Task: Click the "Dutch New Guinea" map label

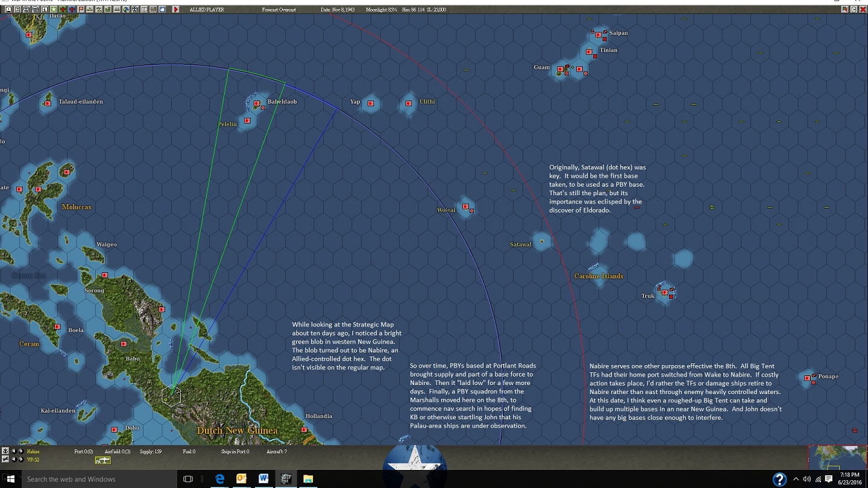Action: coord(237,430)
